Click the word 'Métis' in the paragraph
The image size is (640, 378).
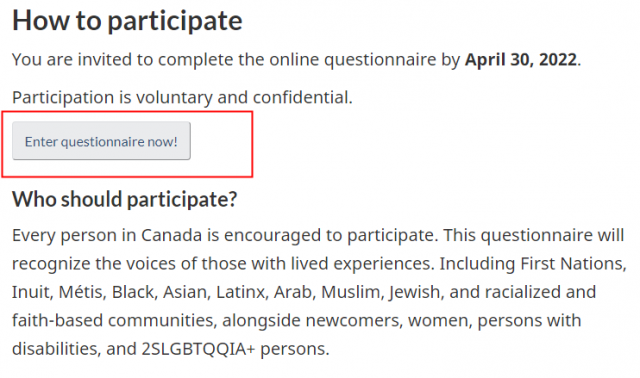tap(80, 292)
